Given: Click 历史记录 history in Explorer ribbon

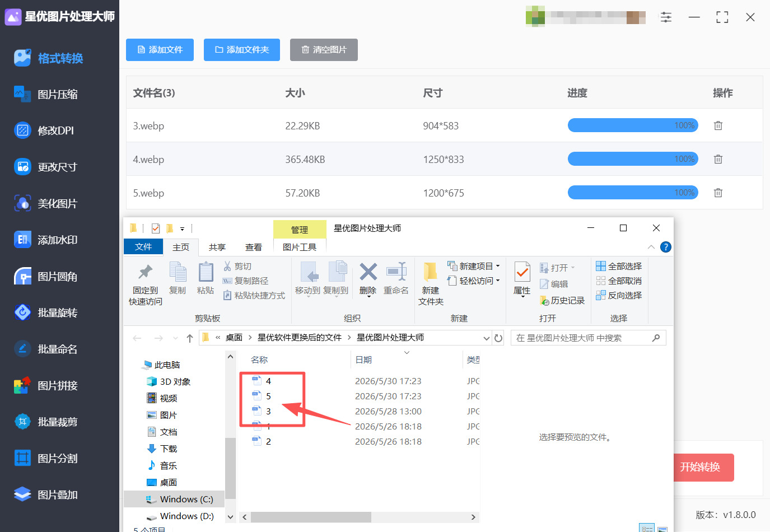Looking at the screenshot, I should pyautogui.click(x=562, y=301).
